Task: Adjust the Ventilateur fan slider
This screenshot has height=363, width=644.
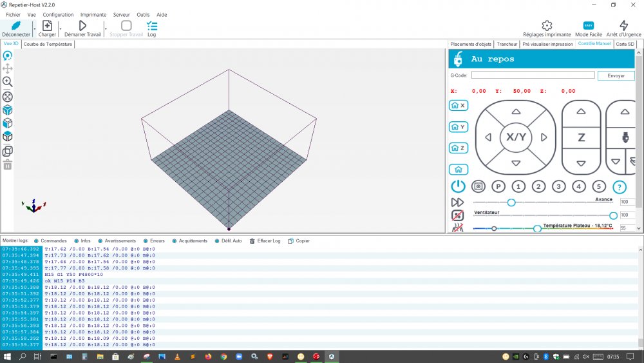Action: pyautogui.click(x=613, y=215)
